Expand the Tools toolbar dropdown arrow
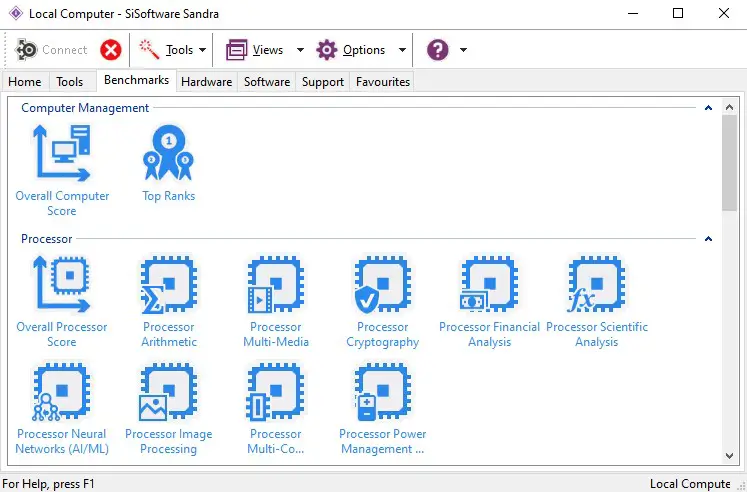The image size is (747, 492). point(202,50)
